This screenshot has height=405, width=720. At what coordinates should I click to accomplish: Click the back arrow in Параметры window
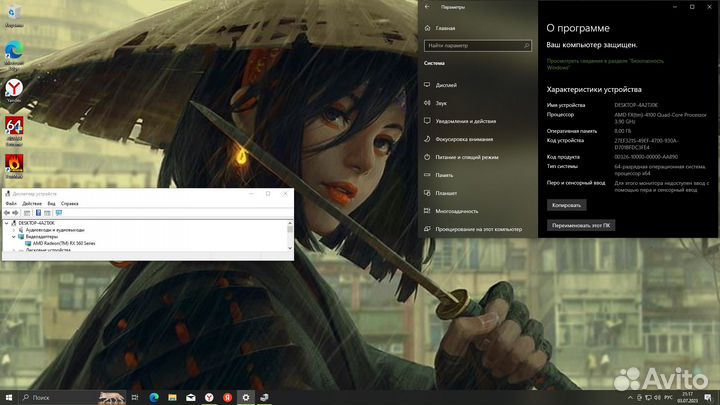click(x=428, y=5)
